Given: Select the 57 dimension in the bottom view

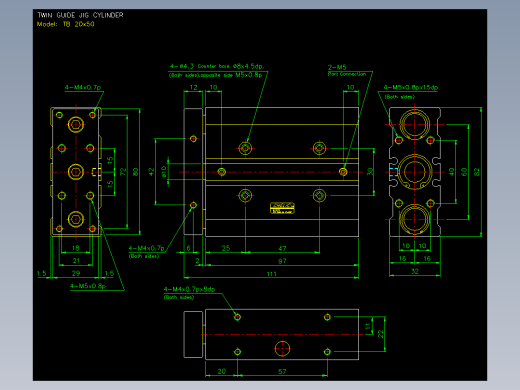Looking at the screenshot, I should tap(282, 371).
